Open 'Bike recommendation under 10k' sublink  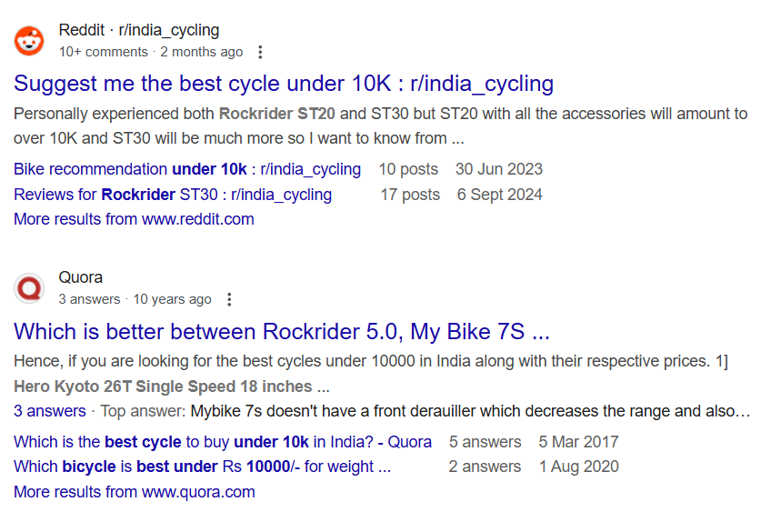(x=187, y=169)
